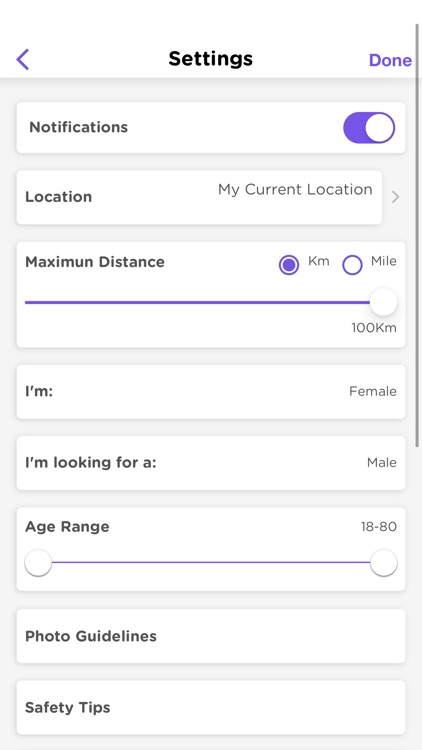Image resolution: width=422 pixels, height=750 pixels.
Task: Open the Location setting row
Action: coord(199,197)
